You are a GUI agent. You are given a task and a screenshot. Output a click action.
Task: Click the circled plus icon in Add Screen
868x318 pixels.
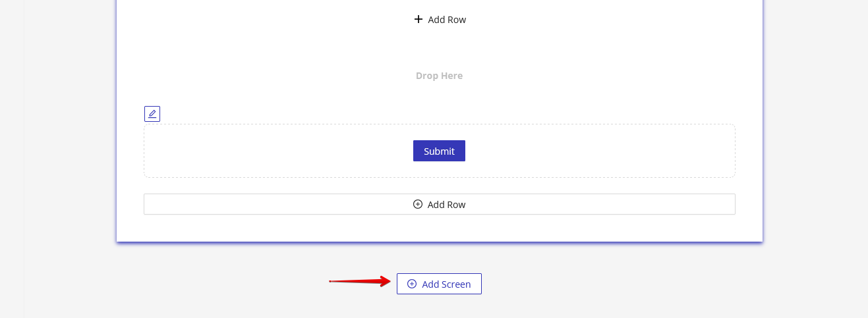412,284
